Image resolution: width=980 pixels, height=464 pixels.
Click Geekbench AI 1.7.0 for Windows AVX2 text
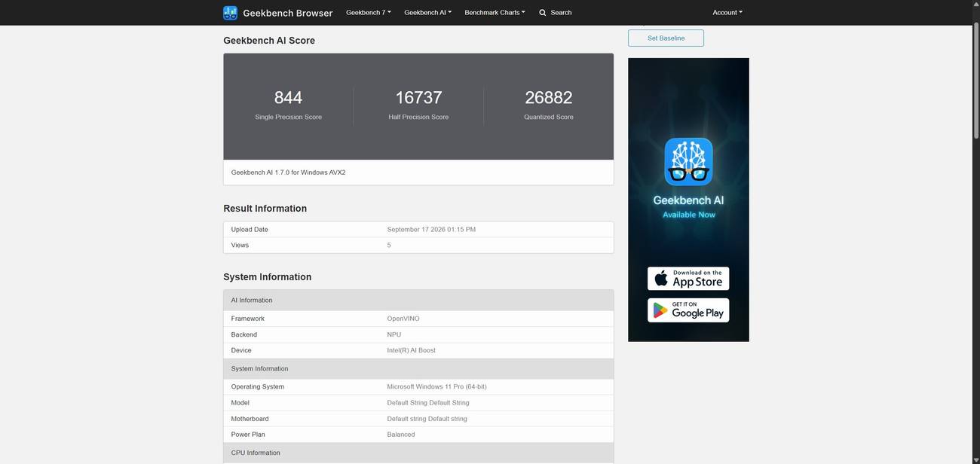tap(288, 172)
